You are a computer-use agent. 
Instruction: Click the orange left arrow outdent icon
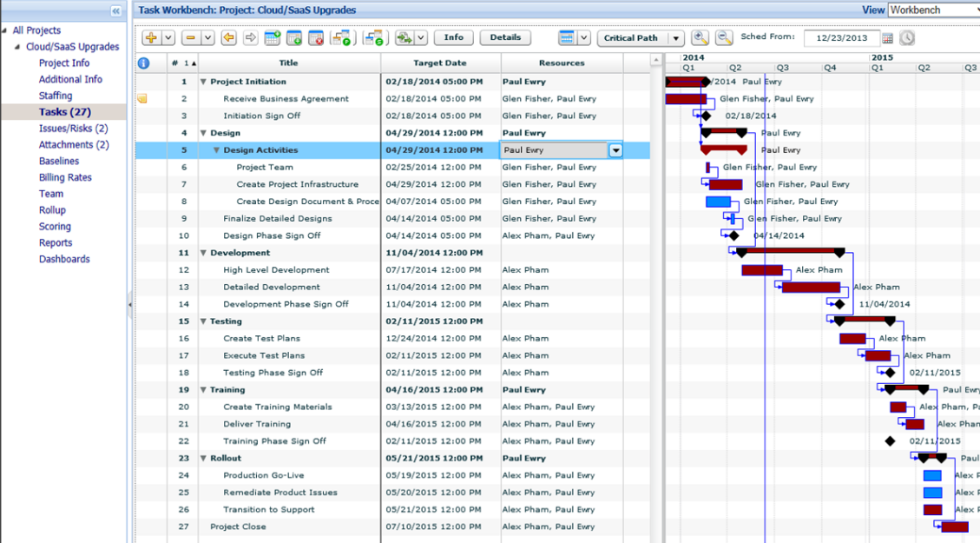(x=229, y=37)
